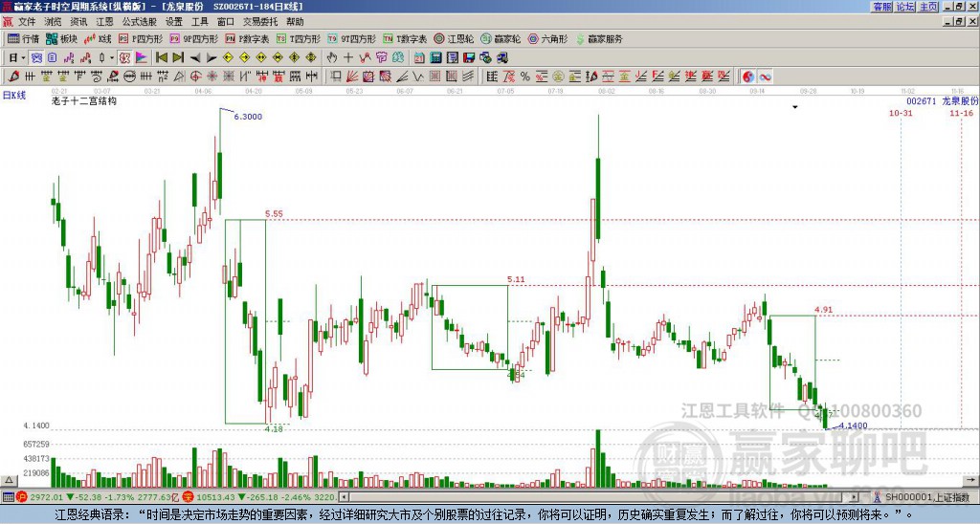The image size is (980, 524).
Task: Open the P四方形 tool
Action: [141, 38]
